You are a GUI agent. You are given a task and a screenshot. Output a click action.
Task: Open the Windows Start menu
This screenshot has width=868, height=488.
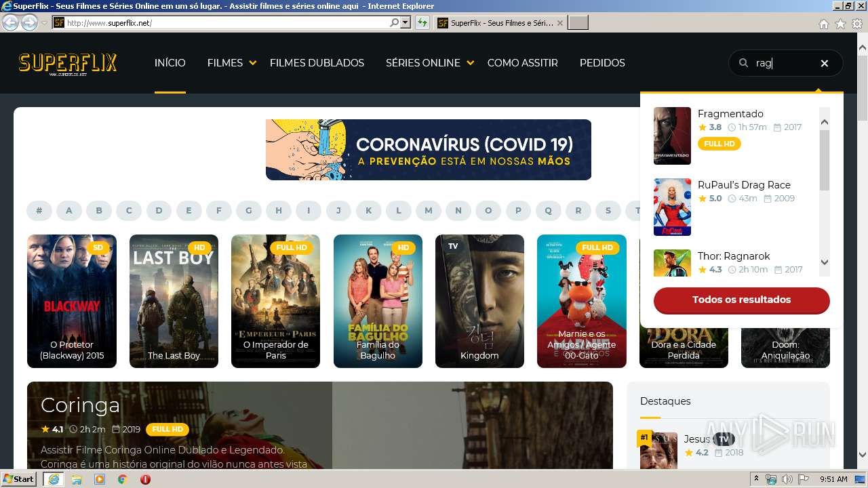point(19,479)
